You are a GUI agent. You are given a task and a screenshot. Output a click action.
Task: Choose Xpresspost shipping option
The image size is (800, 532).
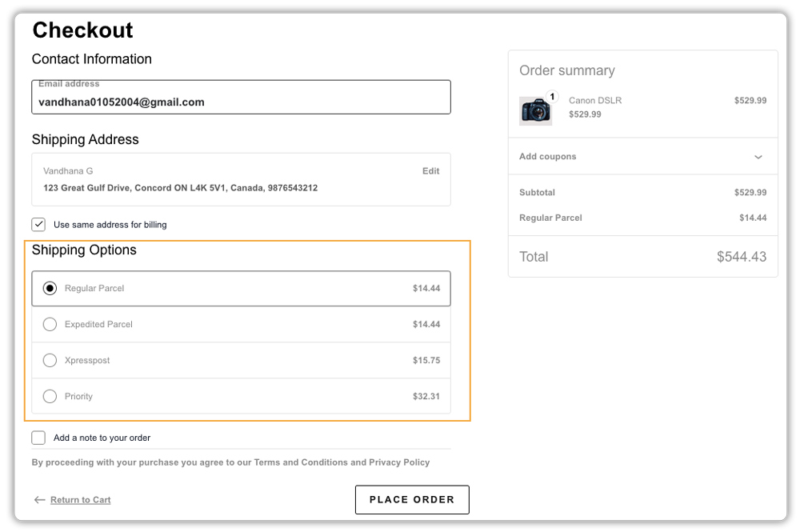pos(50,360)
